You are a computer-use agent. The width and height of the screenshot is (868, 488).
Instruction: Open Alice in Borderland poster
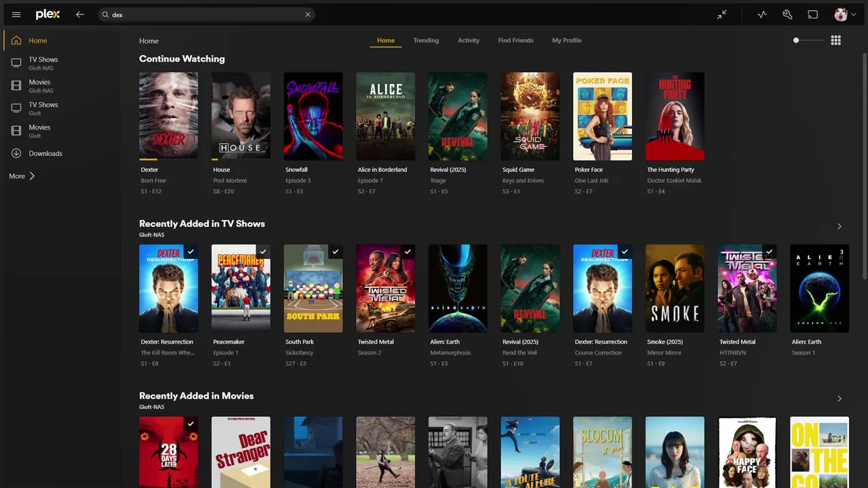[x=385, y=116]
